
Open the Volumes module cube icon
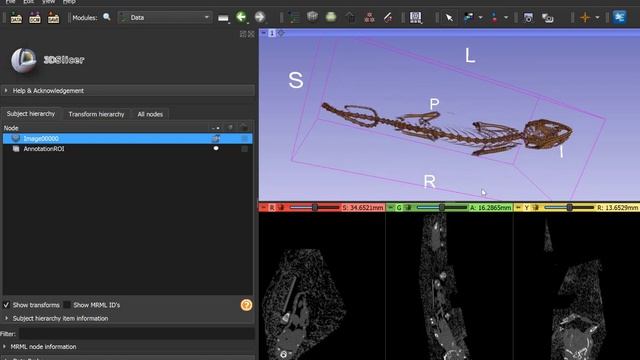click(312, 17)
